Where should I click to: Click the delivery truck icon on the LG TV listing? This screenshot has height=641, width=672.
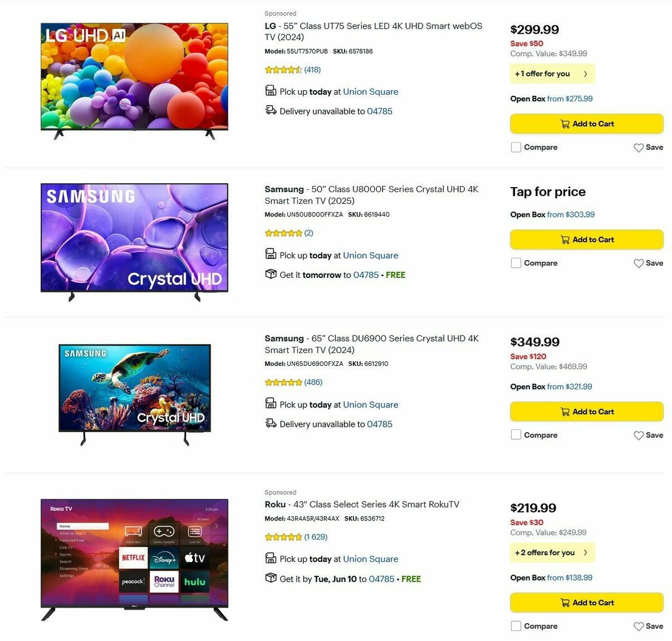click(x=271, y=110)
